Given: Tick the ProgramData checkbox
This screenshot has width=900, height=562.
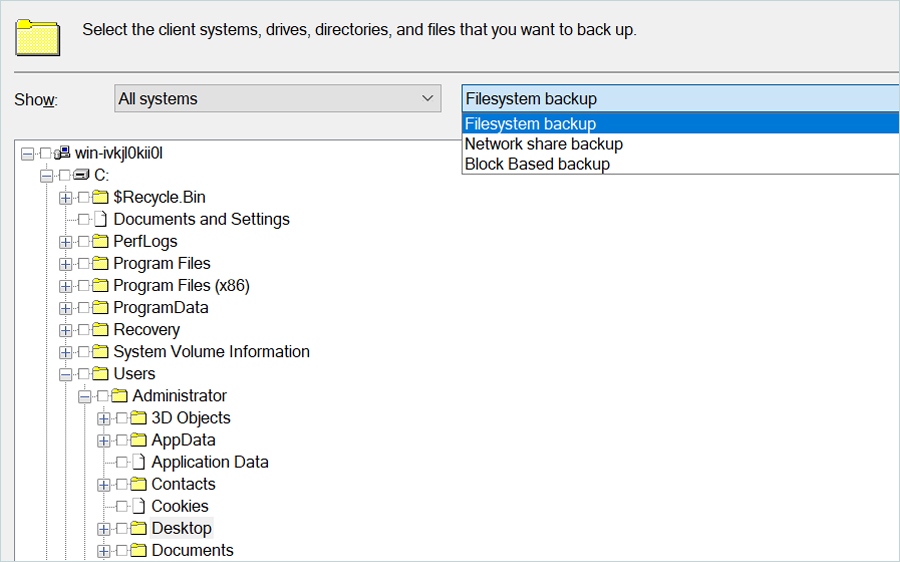Looking at the screenshot, I should pos(84,308).
